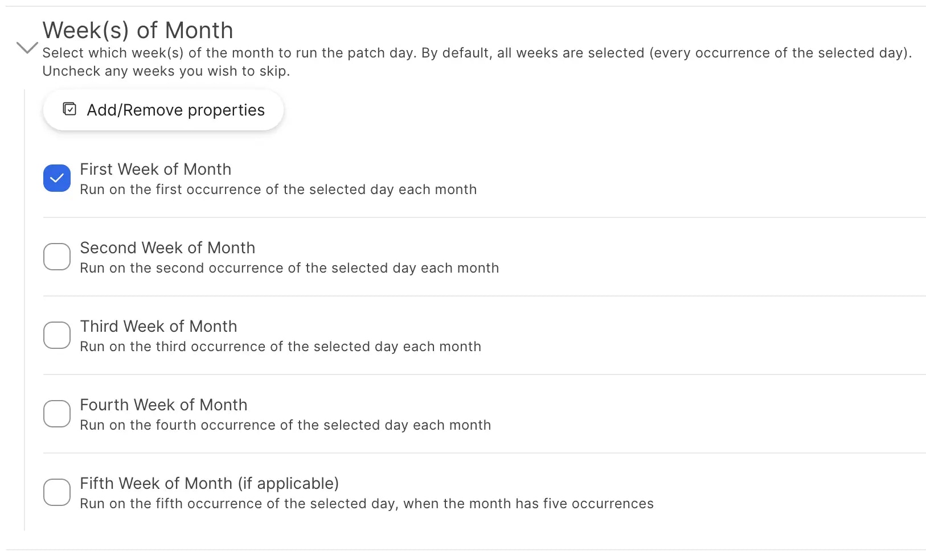Click the Fourth Week of Month label
This screenshot has height=560, width=926.
tap(163, 405)
